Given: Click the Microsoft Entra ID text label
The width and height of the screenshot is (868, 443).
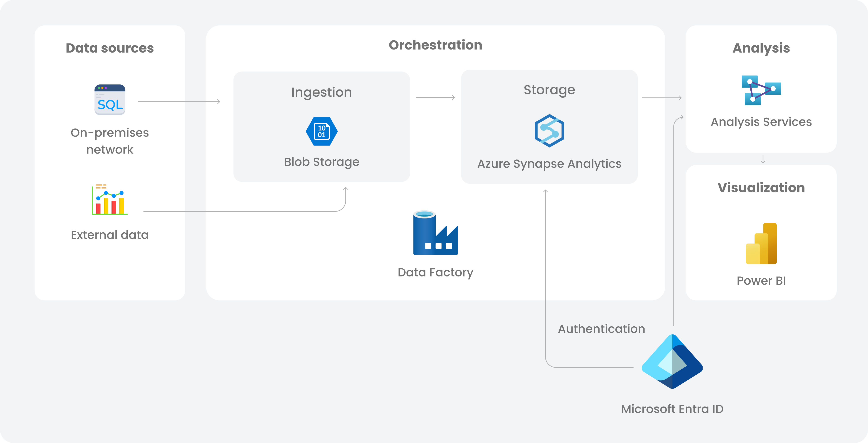Looking at the screenshot, I should pyautogui.click(x=672, y=409).
